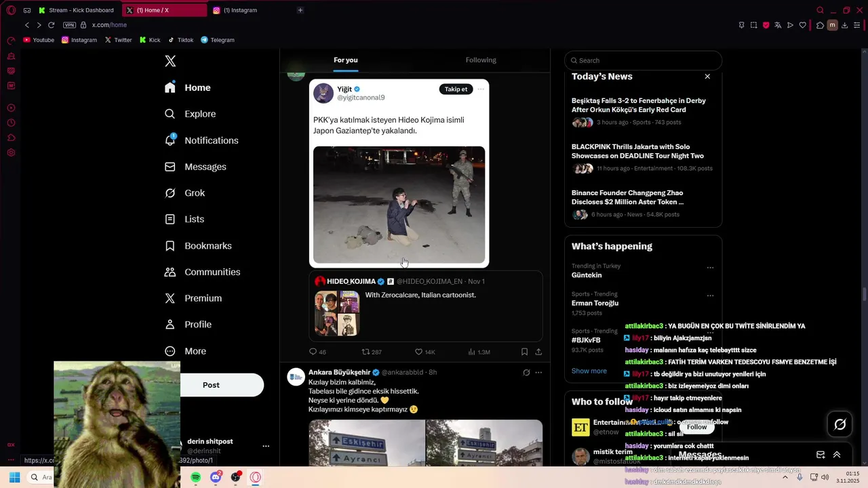Screen dimensions: 868x488
Task: Open the soldier photo in Yiğit's tweet
Action: tap(399, 205)
